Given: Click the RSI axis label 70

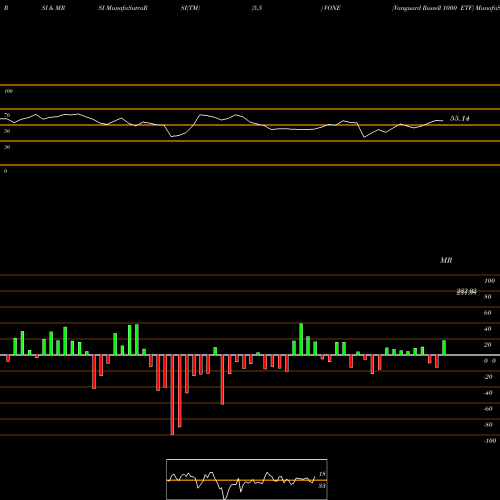Looking at the screenshot, I should [7, 115].
